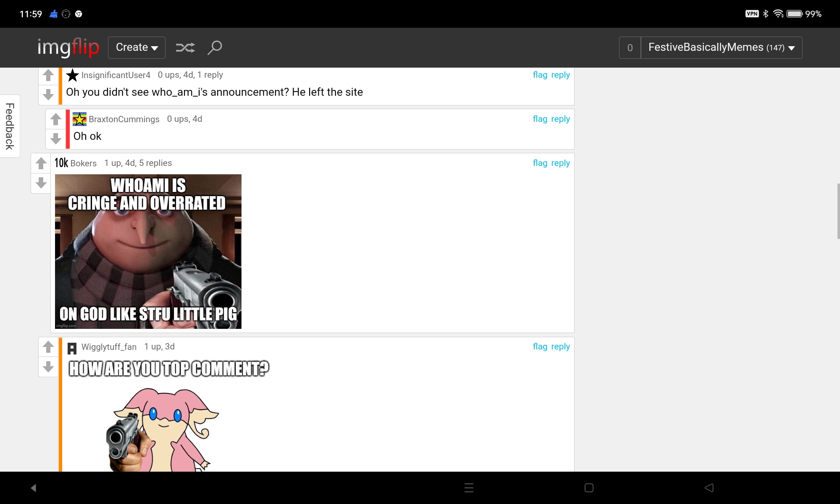
Task: Reply to BraxtonCummings' comment
Action: (560, 119)
